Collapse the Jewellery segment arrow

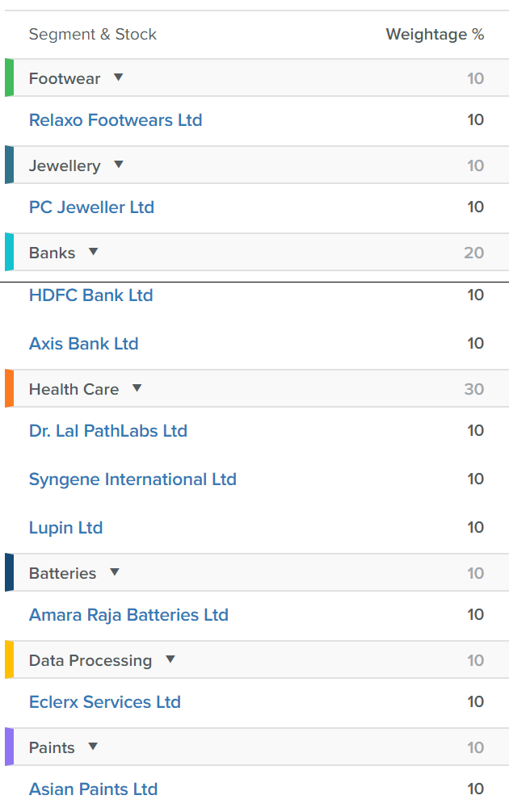(118, 165)
